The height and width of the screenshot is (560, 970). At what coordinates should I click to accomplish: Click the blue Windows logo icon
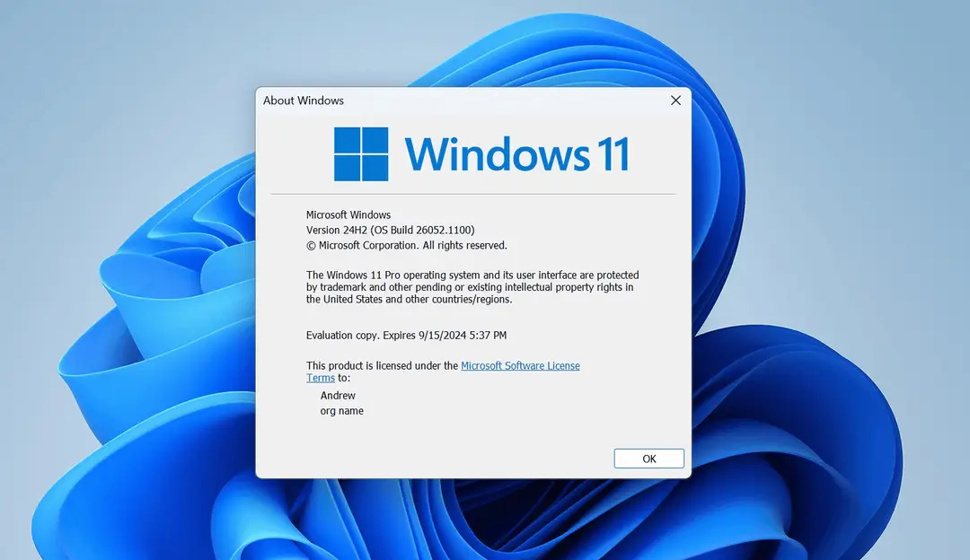point(361,153)
